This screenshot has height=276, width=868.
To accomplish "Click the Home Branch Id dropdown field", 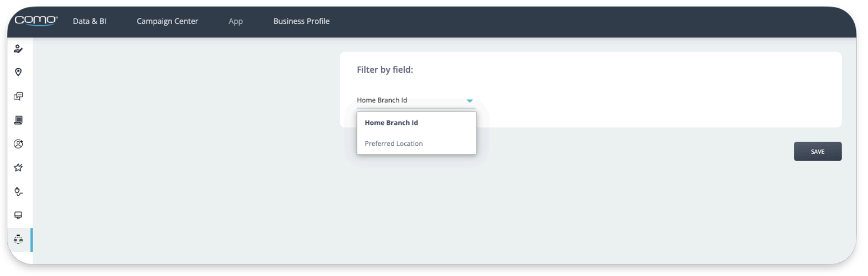I will 416,100.
